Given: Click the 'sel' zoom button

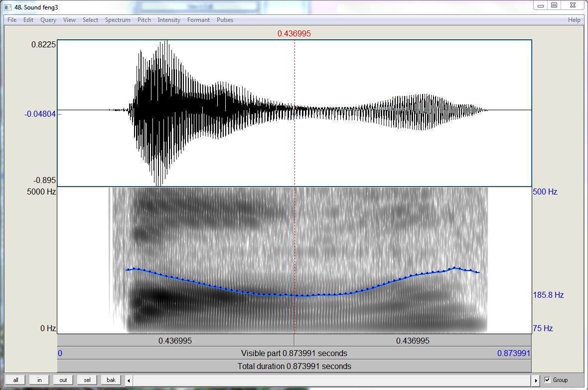Looking at the screenshot, I should point(87,380).
